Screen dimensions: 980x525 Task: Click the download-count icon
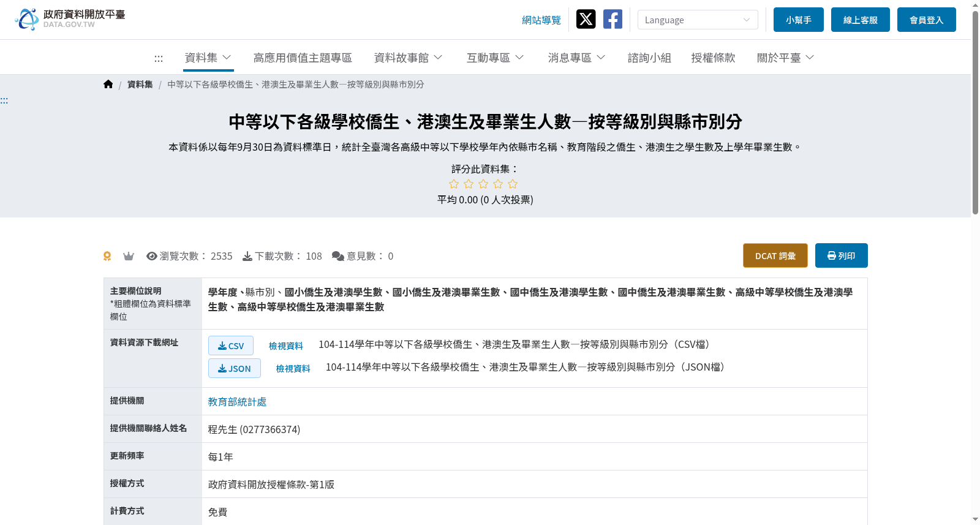(x=247, y=256)
